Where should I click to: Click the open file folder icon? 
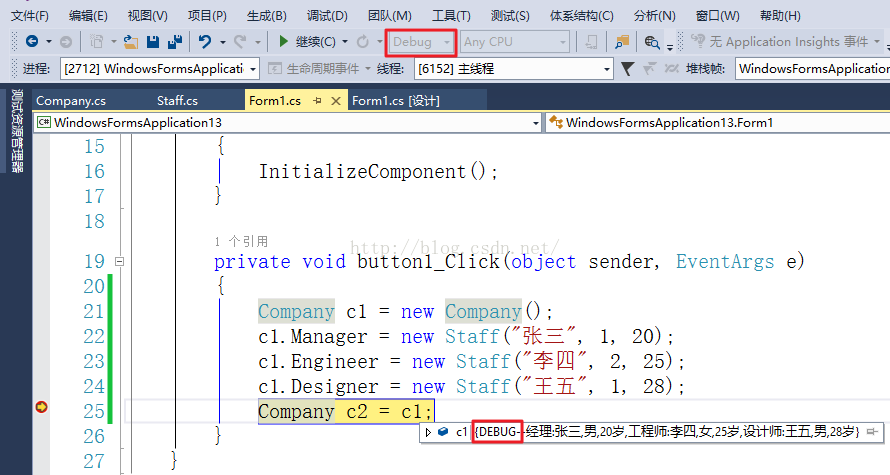[131, 41]
